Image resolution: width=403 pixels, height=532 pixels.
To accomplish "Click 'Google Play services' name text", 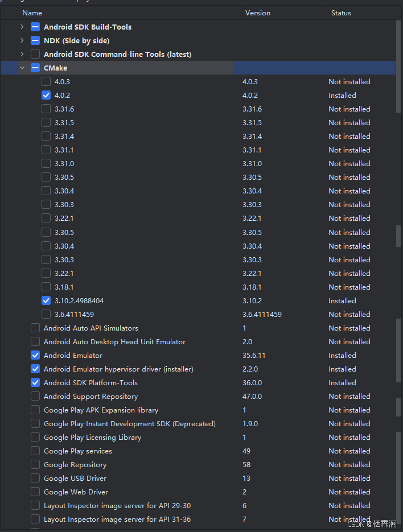I will pos(78,451).
